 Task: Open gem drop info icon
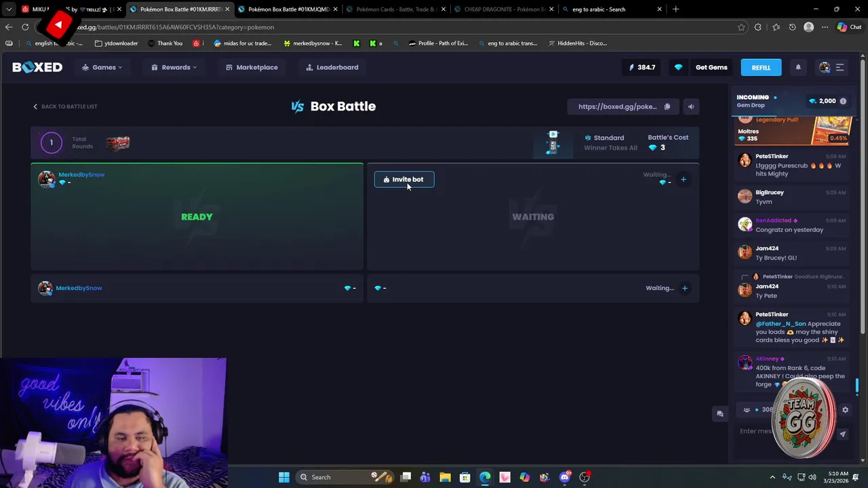click(x=843, y=101)
